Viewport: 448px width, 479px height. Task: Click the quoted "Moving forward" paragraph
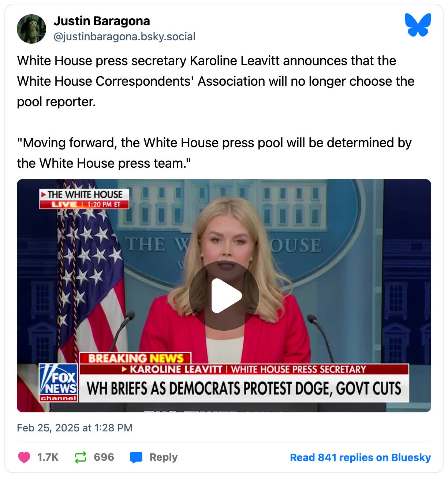[x=214, y=153]
